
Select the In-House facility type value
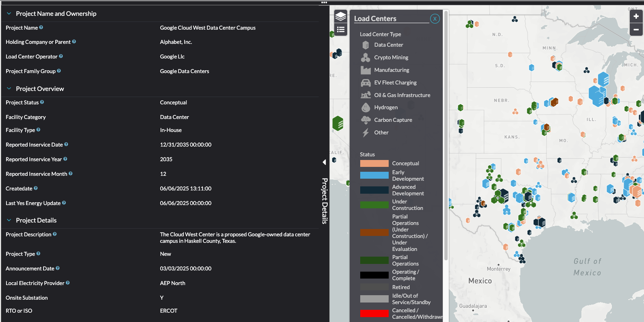pyautogui.click(x=171, y=130)
